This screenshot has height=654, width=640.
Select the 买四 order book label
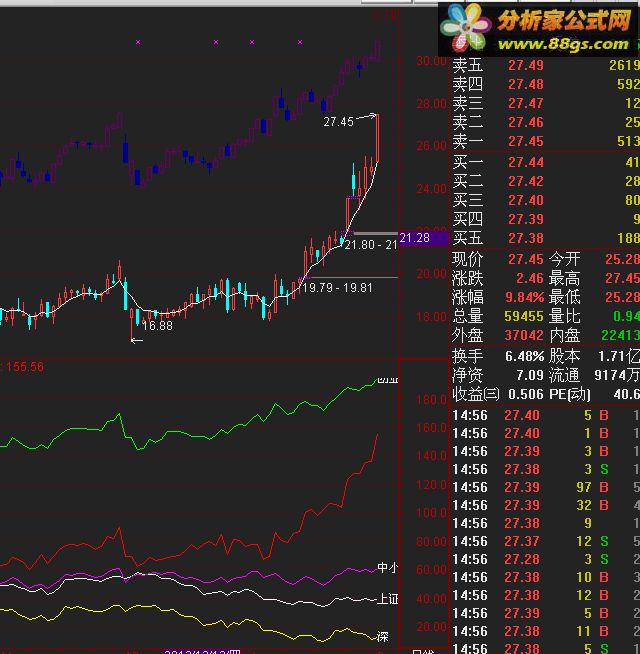coord(468,219)
